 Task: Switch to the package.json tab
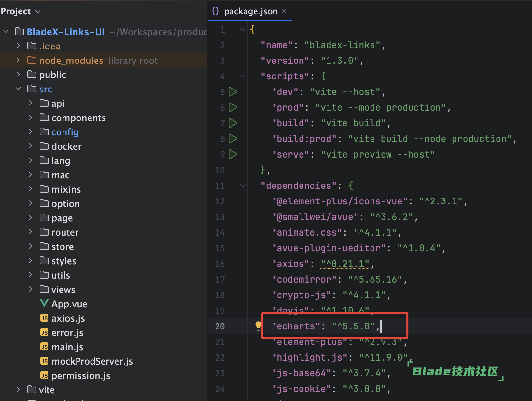click(250, 11)
